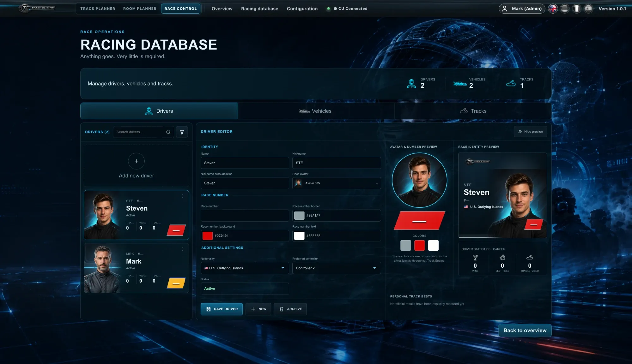
Task: Toggle Hide preview eye button
Action: click(530, 132)
